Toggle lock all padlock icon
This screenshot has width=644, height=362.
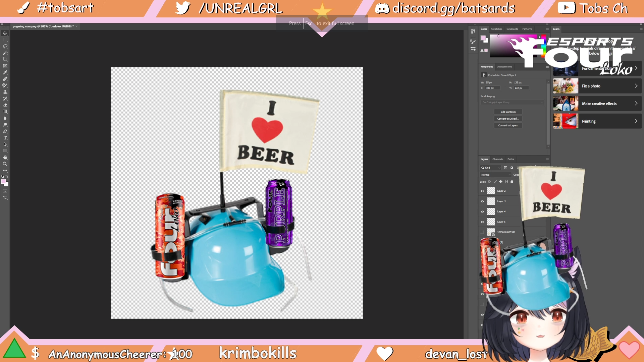pos(512,182)
